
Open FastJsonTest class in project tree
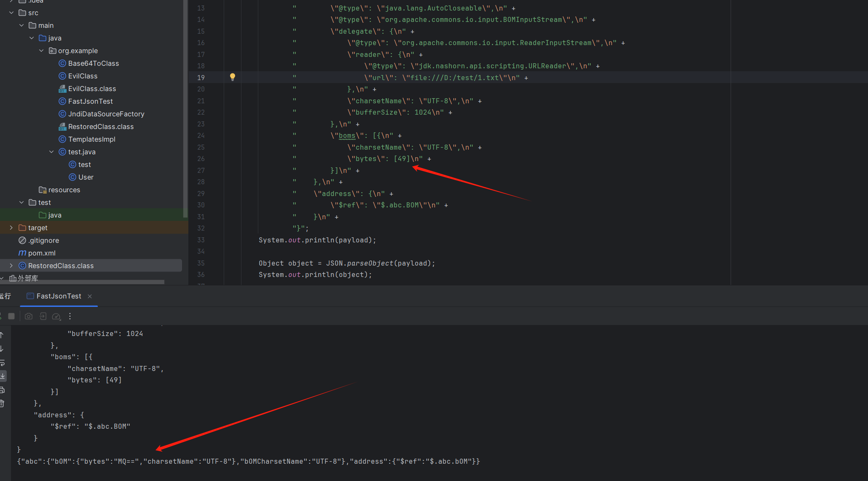(x=90, y=101)
